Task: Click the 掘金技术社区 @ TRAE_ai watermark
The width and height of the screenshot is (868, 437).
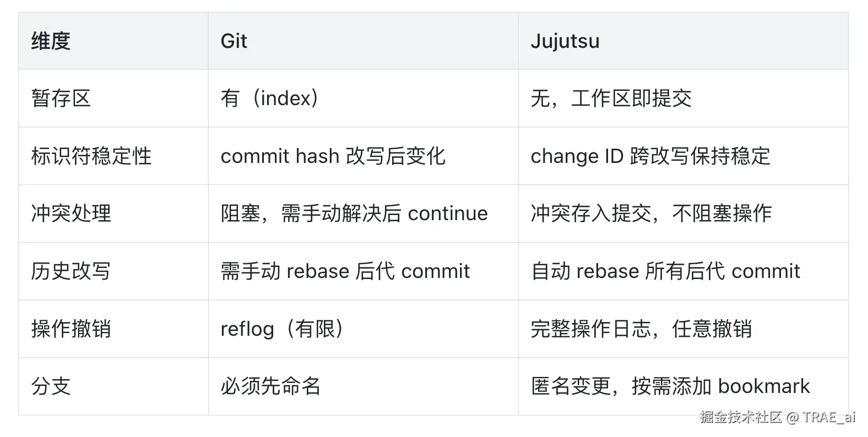Action: (x=777, y=417)
